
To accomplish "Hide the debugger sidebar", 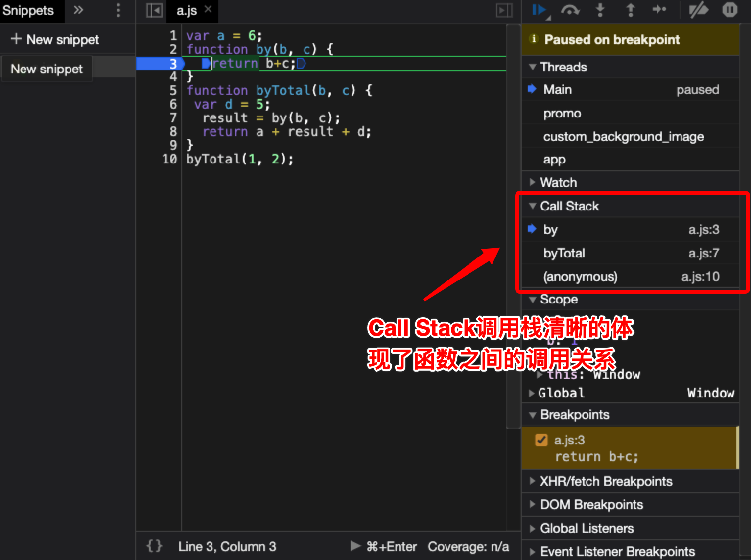I will (504, 10).
